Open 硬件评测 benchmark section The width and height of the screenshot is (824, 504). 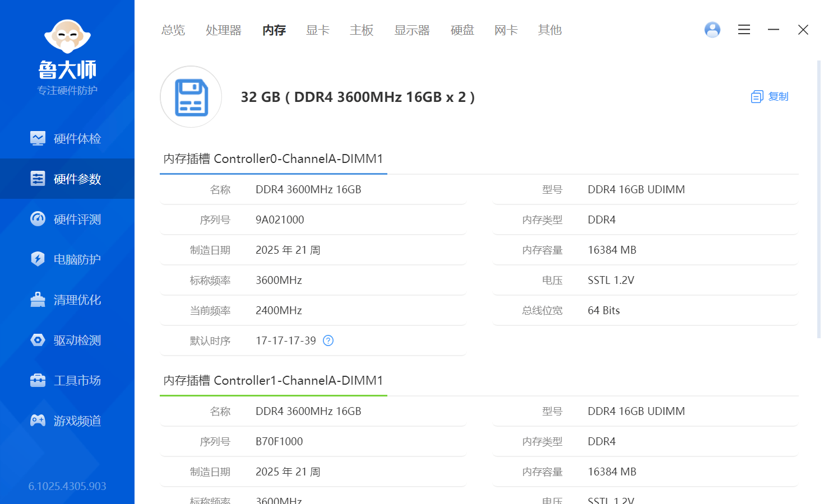tap(67, 219)
